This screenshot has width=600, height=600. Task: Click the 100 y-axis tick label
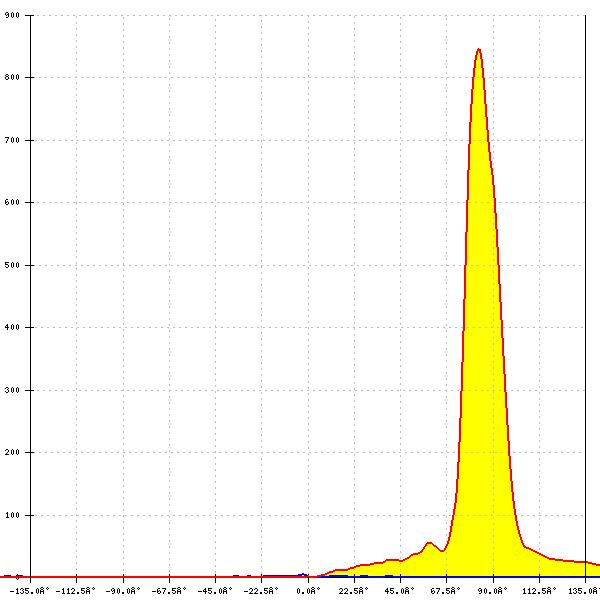(12, 515)
